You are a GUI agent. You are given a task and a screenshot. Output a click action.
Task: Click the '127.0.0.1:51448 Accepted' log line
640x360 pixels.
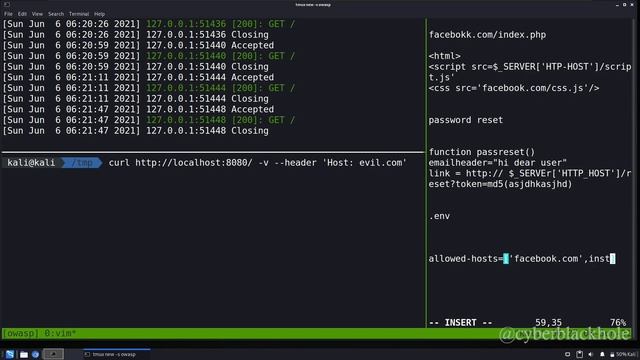[138, 109]
